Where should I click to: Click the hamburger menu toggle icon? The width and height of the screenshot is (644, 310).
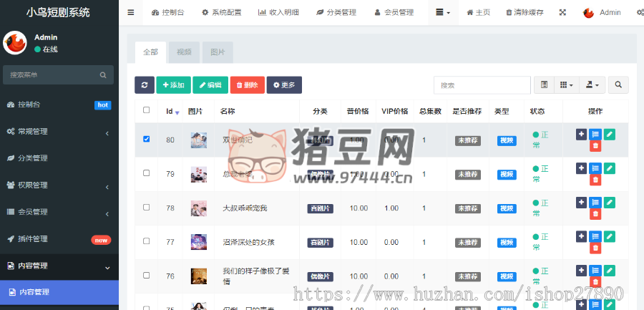click(x=130, y=13)
